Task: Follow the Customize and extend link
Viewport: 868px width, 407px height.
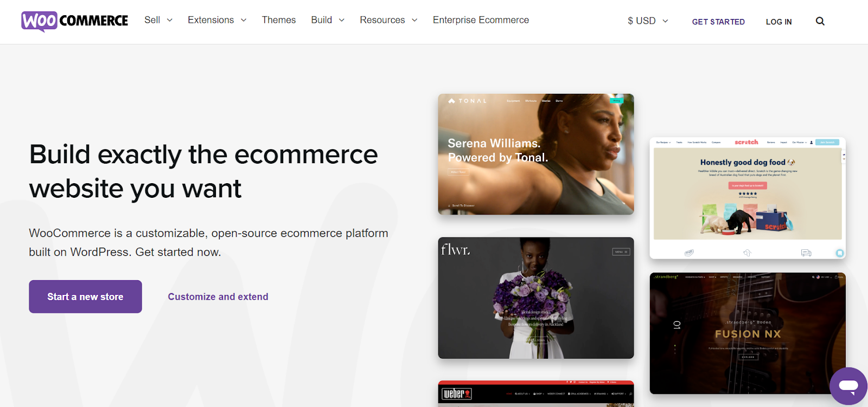Action: (x=218, y=296)
